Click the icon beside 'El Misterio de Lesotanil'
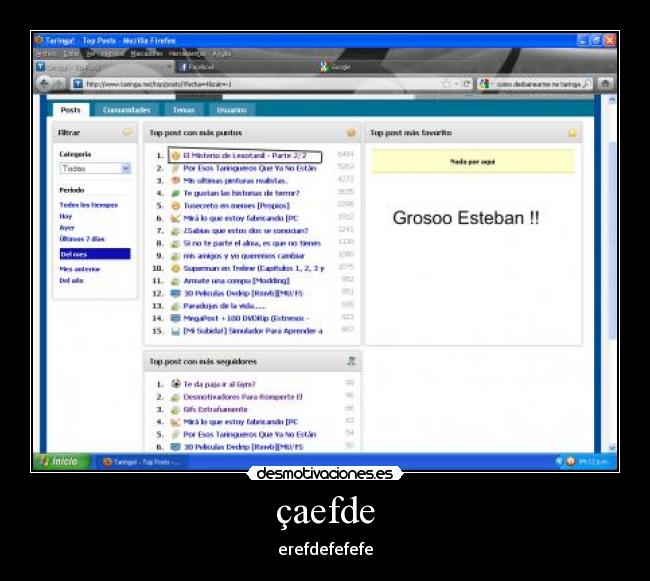Screen dimensions: 650x581 pos(176,156)
